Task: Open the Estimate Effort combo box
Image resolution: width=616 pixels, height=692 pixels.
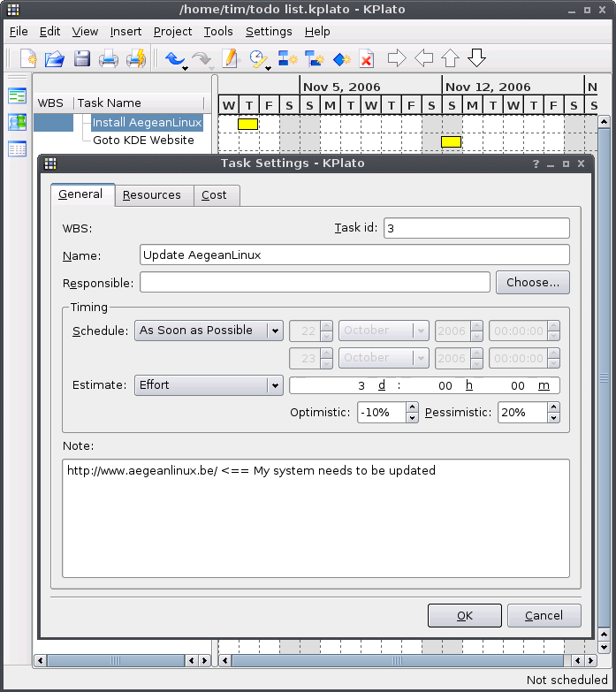Action: (x=209, y=385)
